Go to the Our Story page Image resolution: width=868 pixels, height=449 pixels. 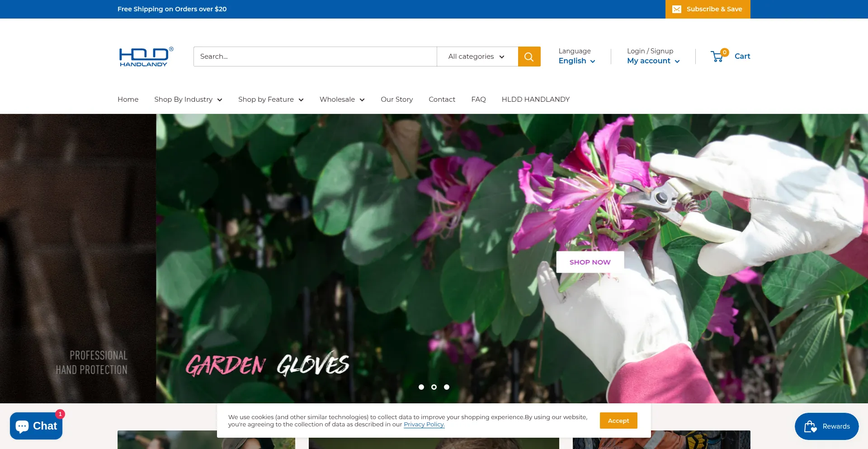(x=396, y=99)
